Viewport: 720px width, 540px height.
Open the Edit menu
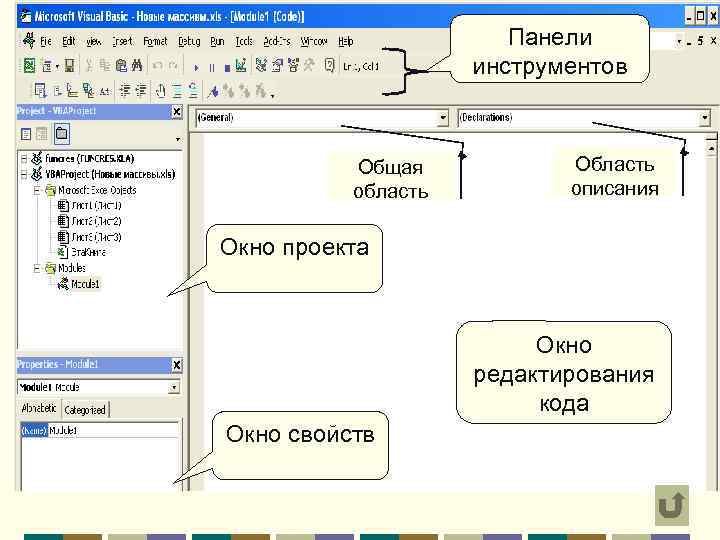(68, 41)
